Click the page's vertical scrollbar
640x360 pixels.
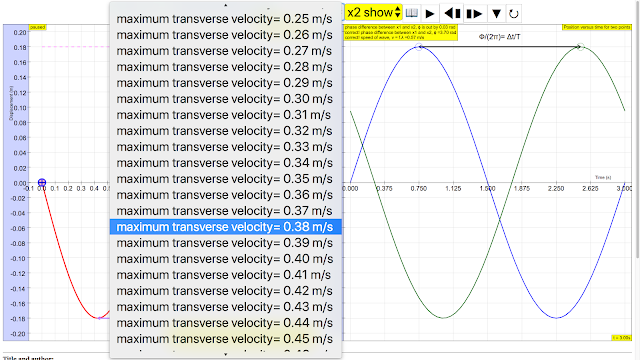click(638, 131)
